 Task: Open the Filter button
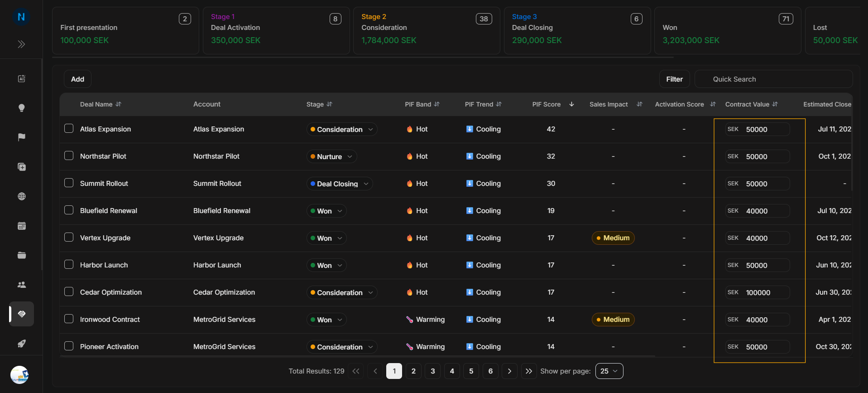point(674,79)
